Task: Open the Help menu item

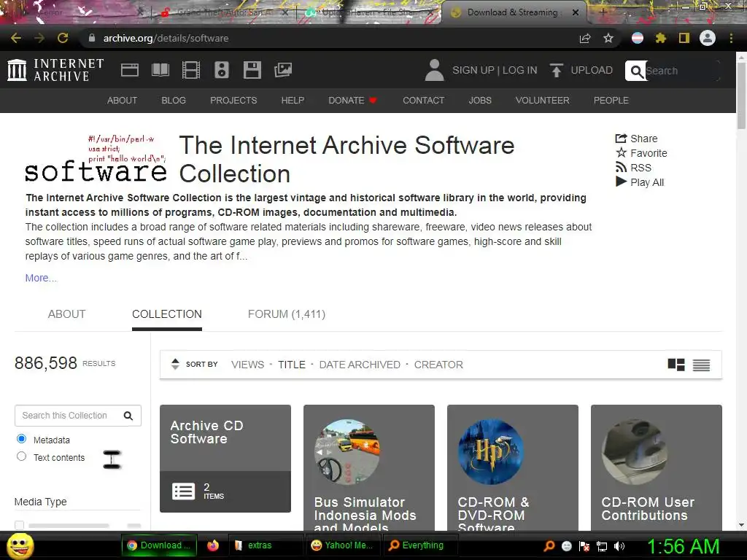Action: (293, 101)
